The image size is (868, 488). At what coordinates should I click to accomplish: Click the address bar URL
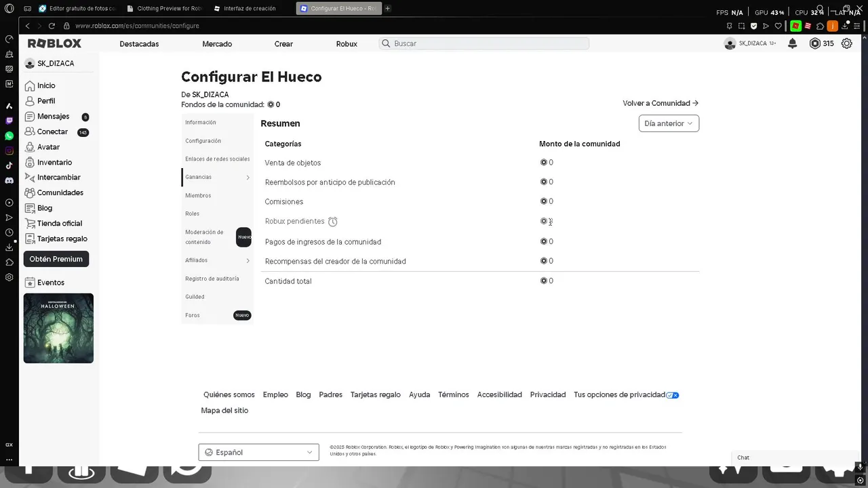[137, 26]
